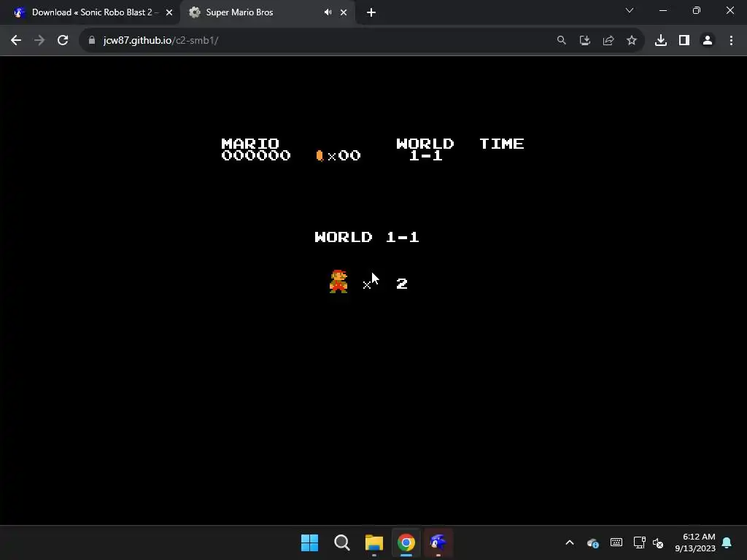Open the Sonic app in taskbar
The width and height of the screenshot is (747, 560).
tap(438, 542)
